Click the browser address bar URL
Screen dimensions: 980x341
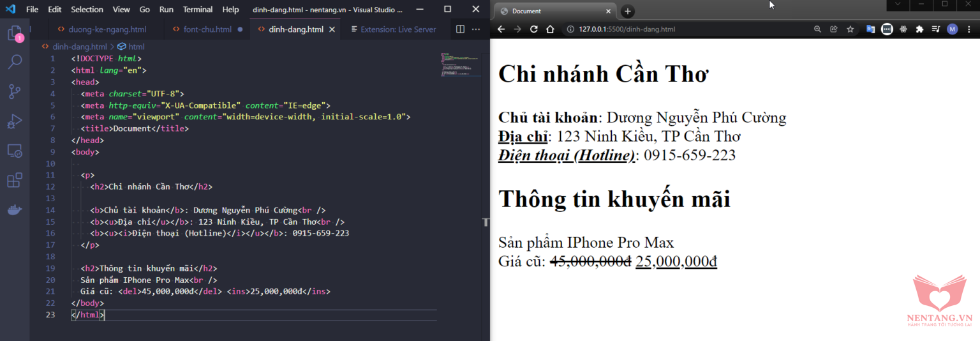point(627,29)
